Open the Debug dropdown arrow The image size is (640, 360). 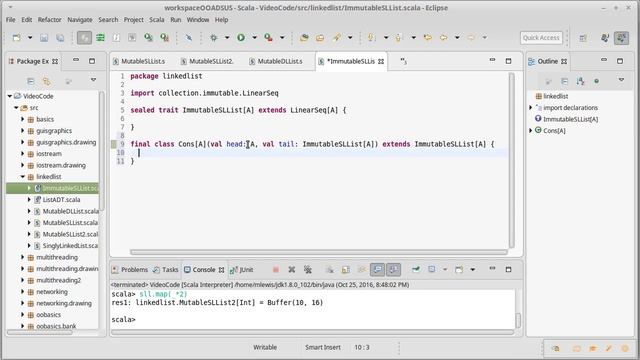[x=227, y=38]
